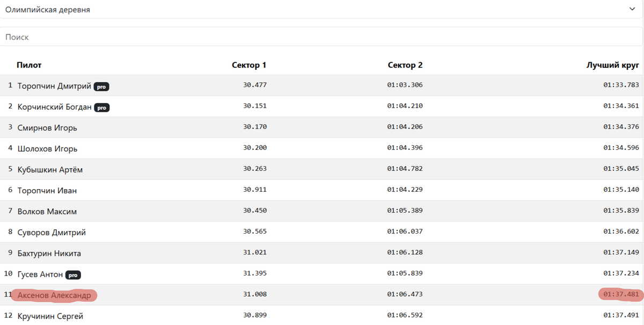Click sector 2 time 01:04.229
The width and height of the screenshot is (644, 325).
(405, 190)
